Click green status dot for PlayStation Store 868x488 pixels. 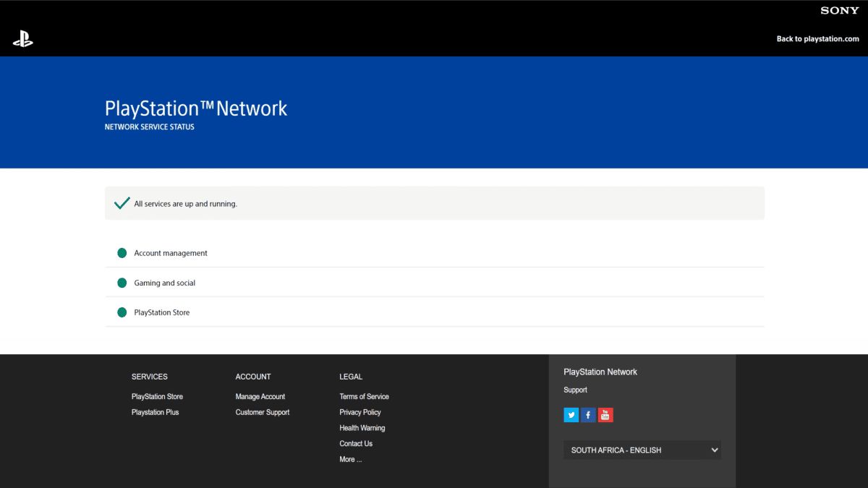(122, 312)
